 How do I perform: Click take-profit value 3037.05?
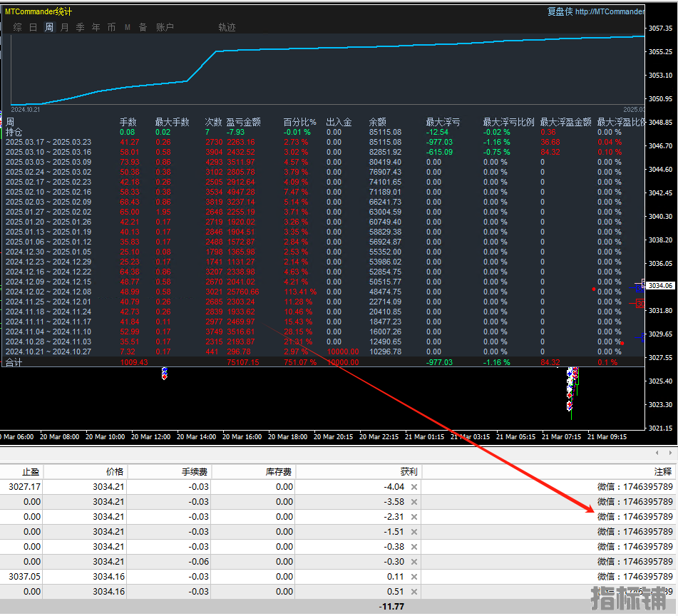tap(25, 577)
